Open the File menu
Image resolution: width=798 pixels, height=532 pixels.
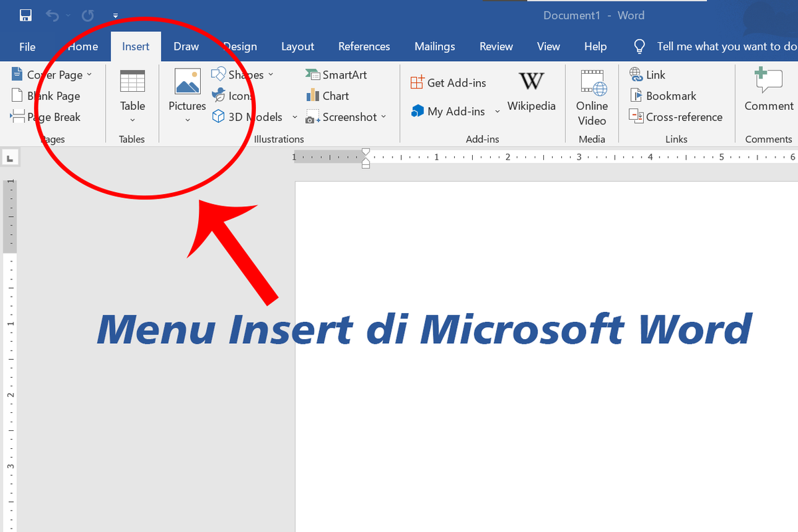click(27, 47)
